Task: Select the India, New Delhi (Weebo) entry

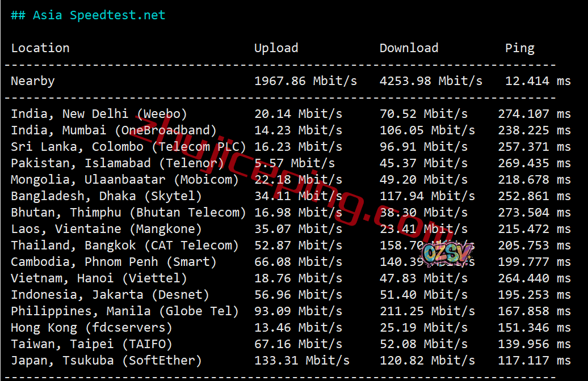Action: click(x=99, y=114)
